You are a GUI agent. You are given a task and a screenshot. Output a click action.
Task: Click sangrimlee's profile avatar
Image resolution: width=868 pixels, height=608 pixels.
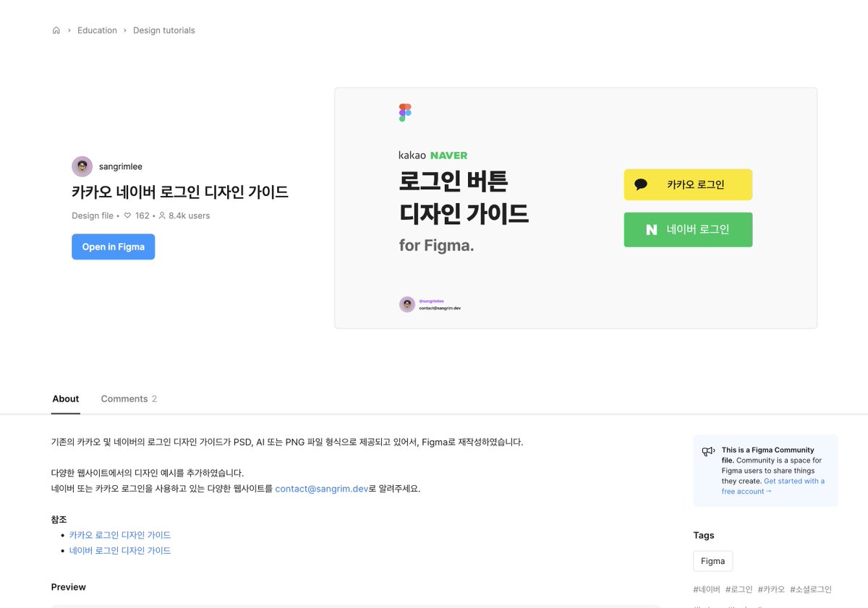point(82,166)
